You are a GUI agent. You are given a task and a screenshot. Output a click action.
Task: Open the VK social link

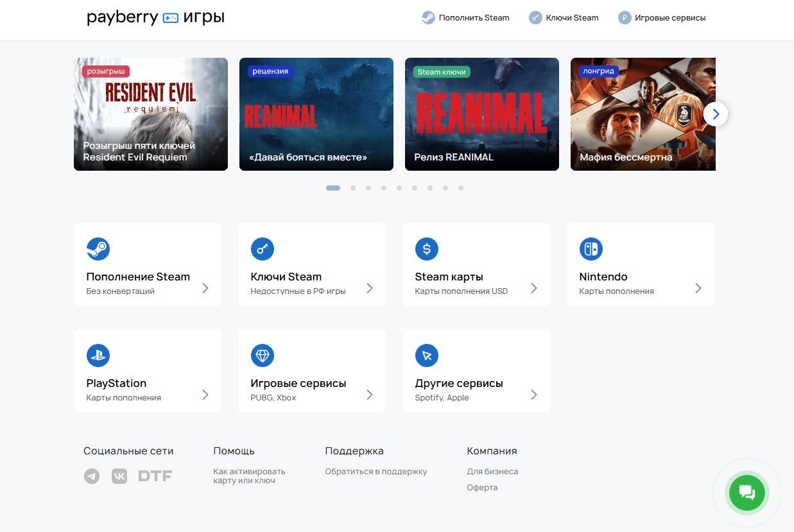pos(119,476)
